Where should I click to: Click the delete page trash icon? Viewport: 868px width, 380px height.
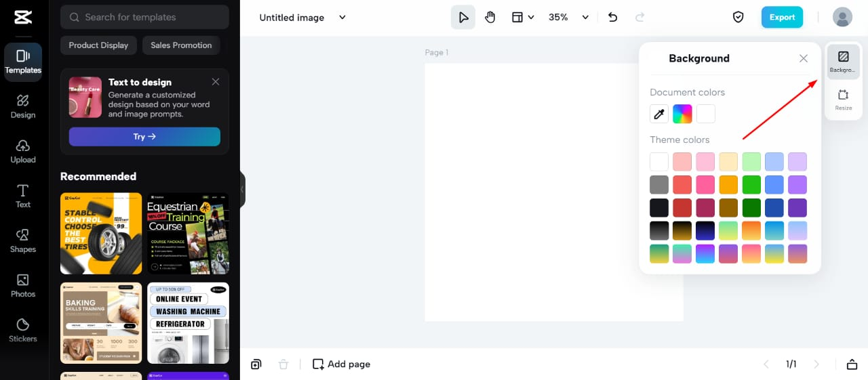click(x=283, y=364)
